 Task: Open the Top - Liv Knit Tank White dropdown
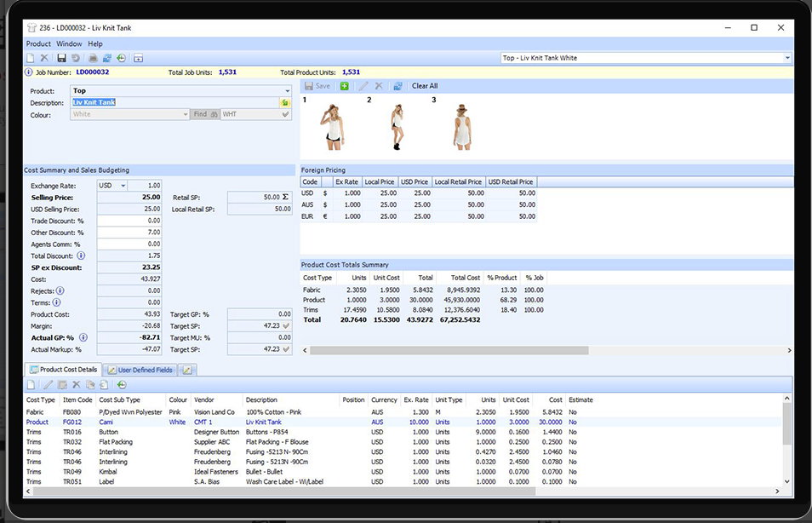point(786,58)
